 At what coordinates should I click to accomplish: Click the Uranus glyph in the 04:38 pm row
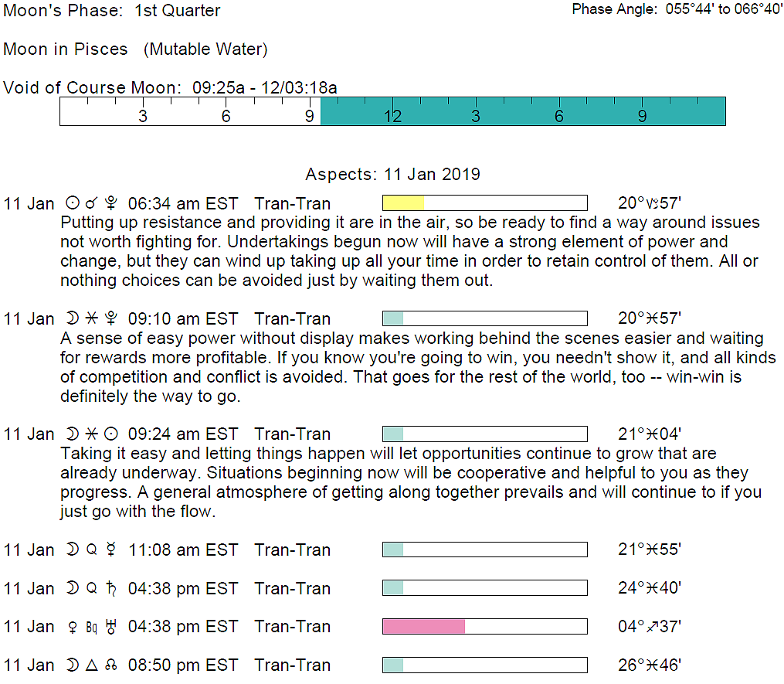[111, 626]
